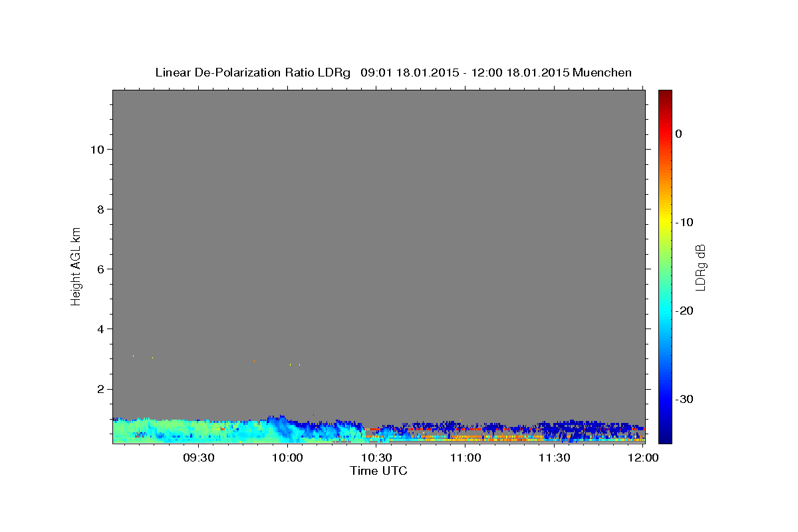Screen dimensions: 798x532
Task: Click the 12:00 time tick label
Action: click(643, 458)
